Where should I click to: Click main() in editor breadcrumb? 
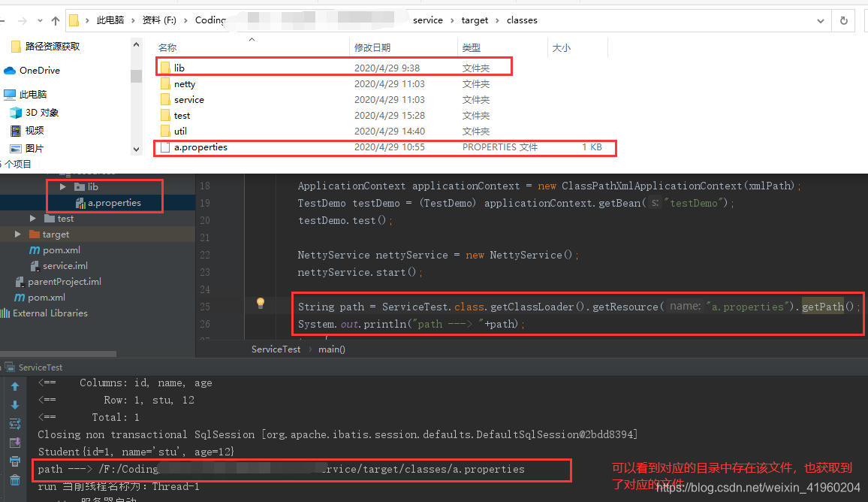click(332, 349)
